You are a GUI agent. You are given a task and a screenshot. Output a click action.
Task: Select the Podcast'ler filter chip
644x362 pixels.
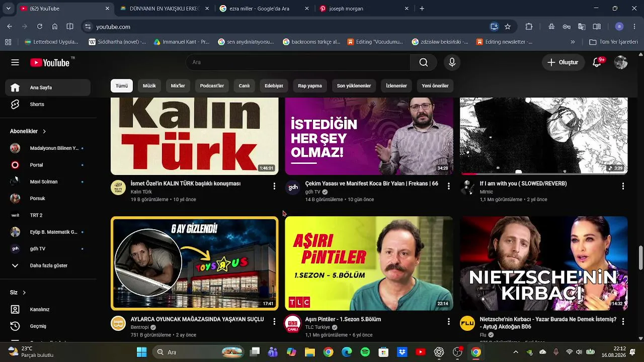(x=212, y=86)
